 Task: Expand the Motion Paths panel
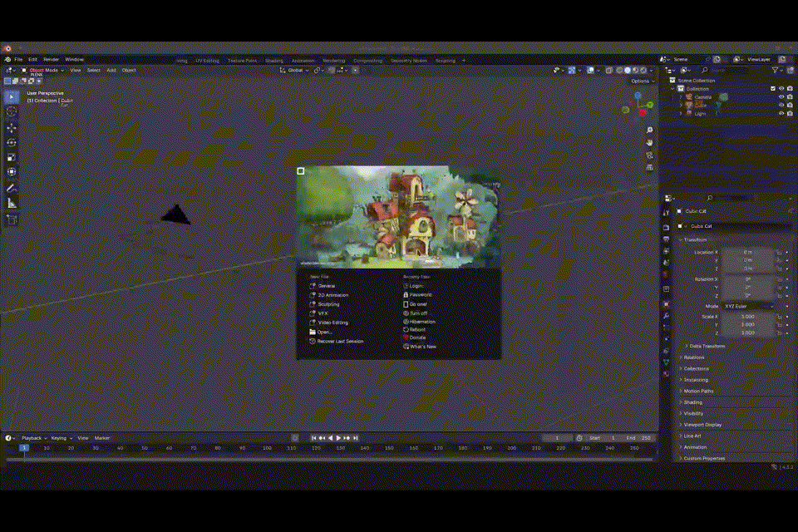tap(697, 391)
